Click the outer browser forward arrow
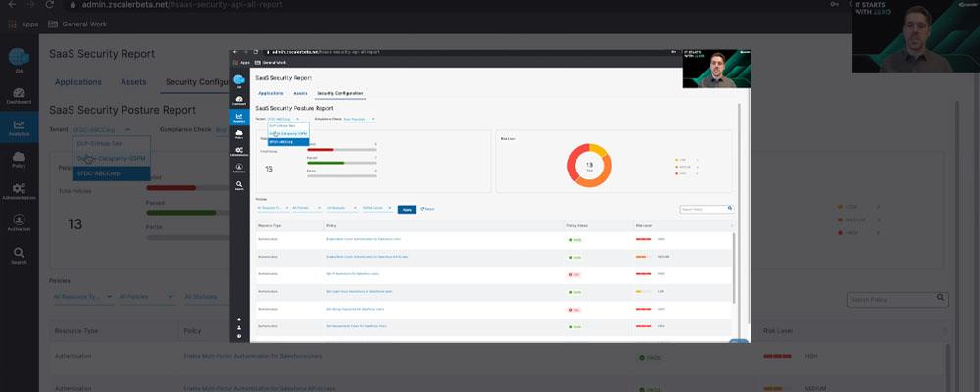This screenshot has width=980, height=392. (30, 4)
